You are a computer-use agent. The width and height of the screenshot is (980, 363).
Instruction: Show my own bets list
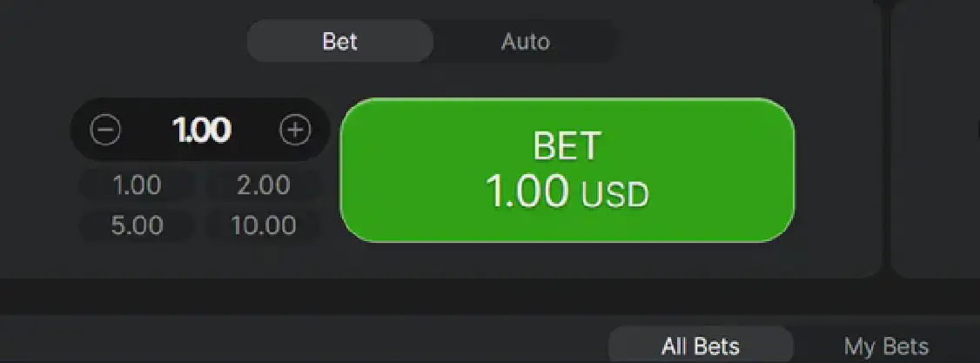point(886,346)
